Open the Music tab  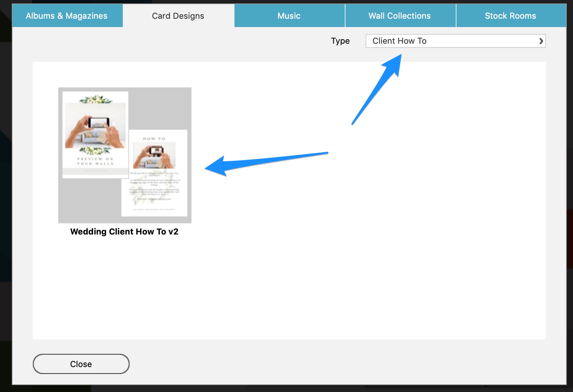pyautogui.click(x=289, y=15)
